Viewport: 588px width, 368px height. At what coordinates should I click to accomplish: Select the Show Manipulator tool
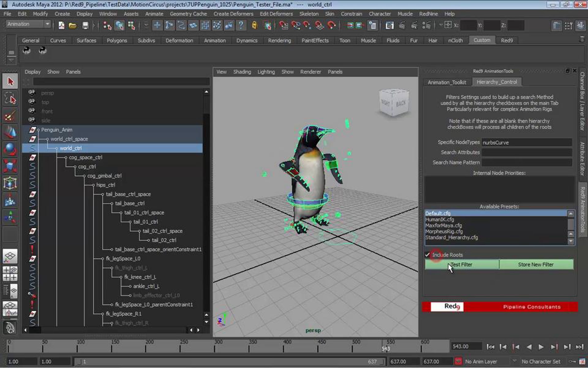click(x=10, y=217)
